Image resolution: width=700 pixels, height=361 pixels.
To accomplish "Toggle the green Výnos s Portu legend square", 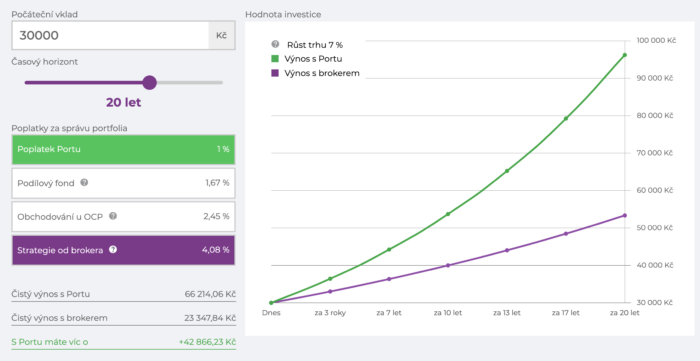I will (275, 58).
